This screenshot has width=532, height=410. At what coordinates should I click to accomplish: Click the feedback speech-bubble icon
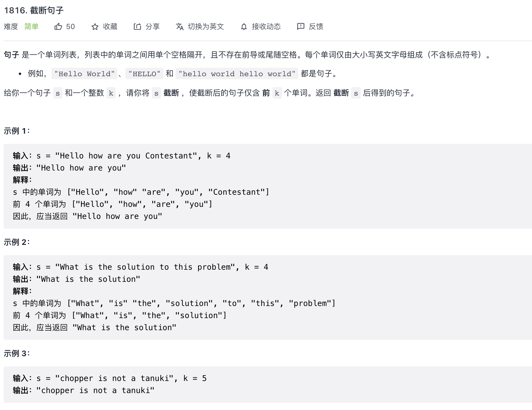(300, 27)
